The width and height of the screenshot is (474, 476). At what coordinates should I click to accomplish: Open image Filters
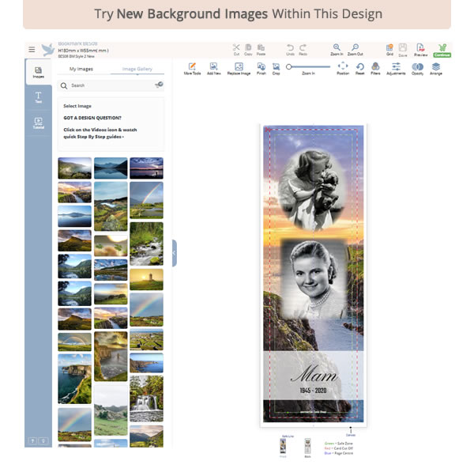375,69
